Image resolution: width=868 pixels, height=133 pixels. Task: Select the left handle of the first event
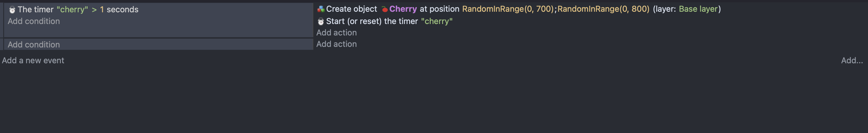(2, 20)
